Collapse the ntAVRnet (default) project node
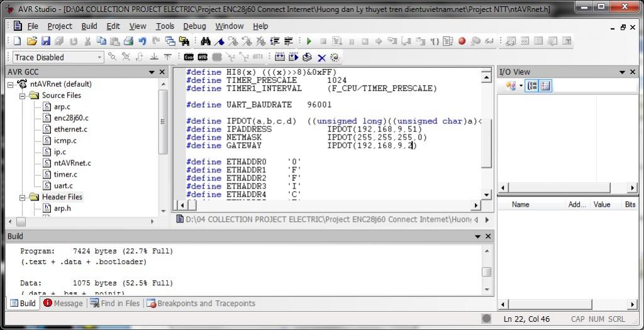Viewport: 644px width, 330px height. [x=11, y=84]
